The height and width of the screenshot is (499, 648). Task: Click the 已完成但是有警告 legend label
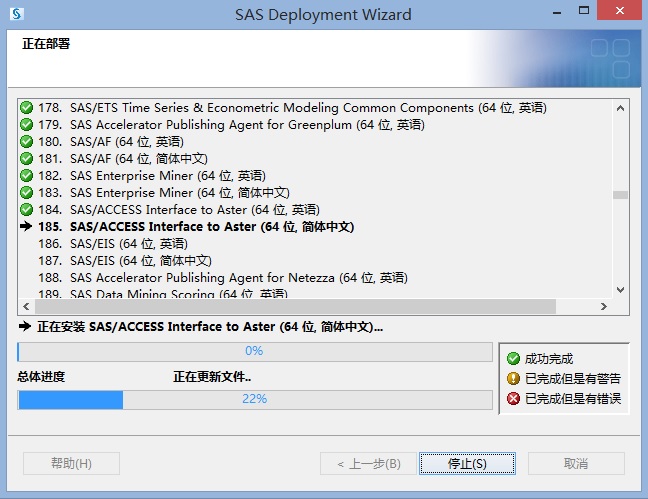tap(573, 378)
